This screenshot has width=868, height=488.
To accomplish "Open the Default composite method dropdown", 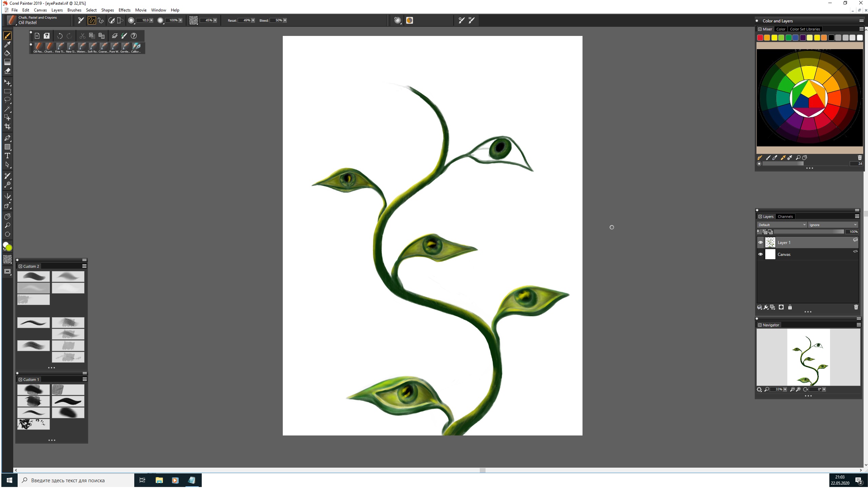I will 782,225.
